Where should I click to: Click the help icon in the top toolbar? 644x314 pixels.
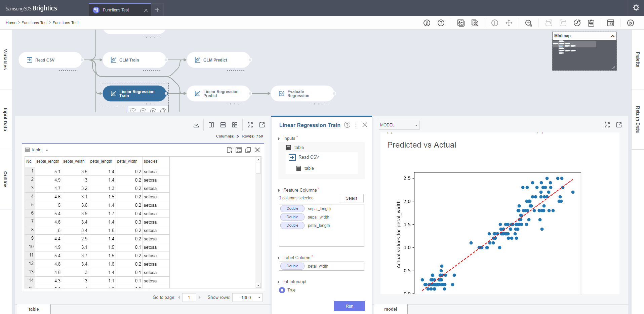441,23
